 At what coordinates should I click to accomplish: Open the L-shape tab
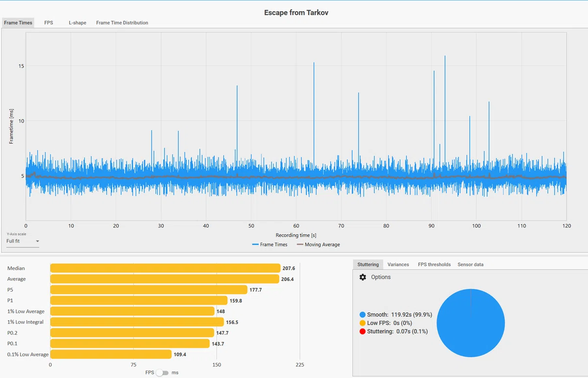[x=77, y=23]
